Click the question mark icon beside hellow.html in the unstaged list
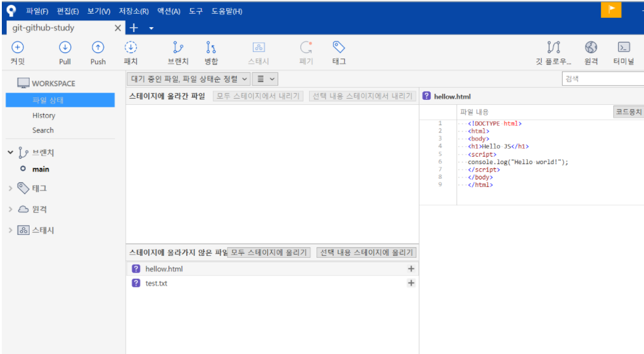Screen dimensions: 644x354 [x=136, y=268]
